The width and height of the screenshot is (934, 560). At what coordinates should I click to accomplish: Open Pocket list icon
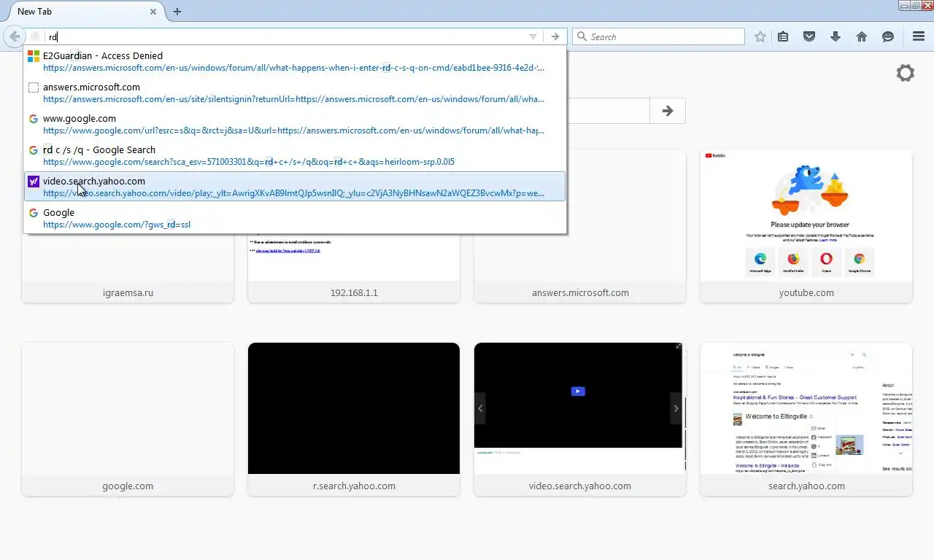tap(809, 36)
